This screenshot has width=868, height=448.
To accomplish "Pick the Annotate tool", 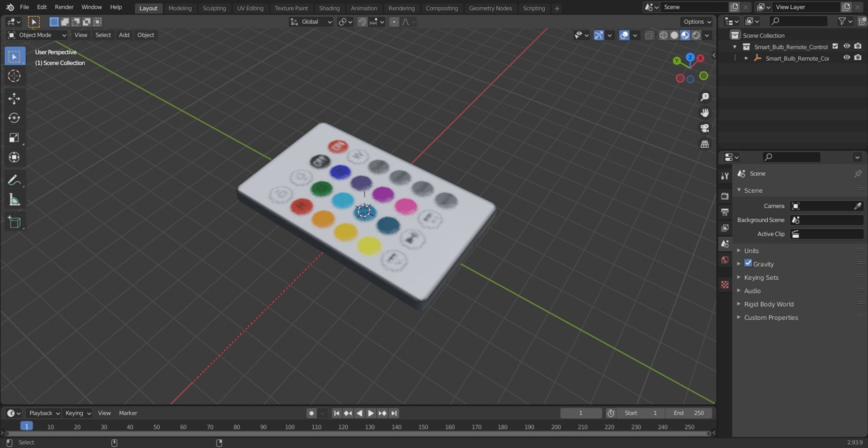I will click(x=14, y=180).
